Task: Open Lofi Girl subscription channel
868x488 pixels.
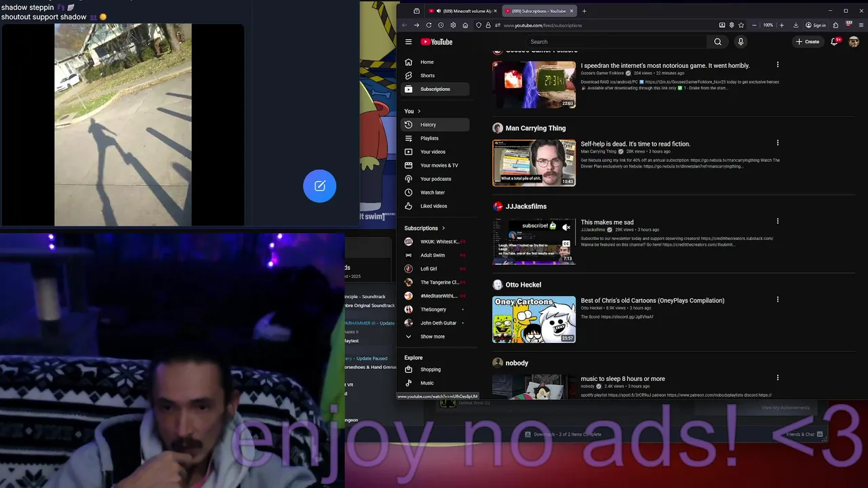Action: [435, 269]
